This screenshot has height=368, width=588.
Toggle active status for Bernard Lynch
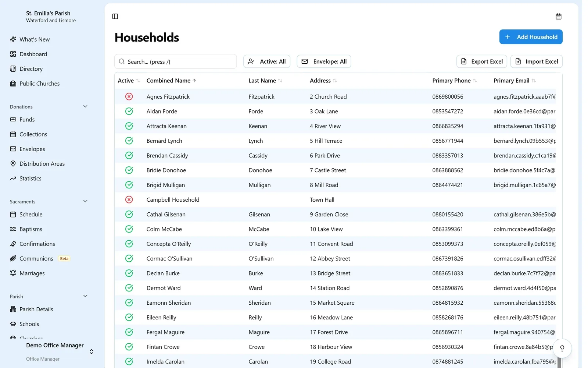(129, 141)
